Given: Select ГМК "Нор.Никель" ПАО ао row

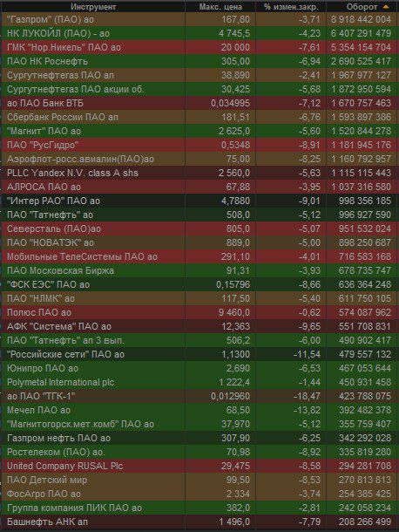Looking at the screenshot, I should click(199, 47).
